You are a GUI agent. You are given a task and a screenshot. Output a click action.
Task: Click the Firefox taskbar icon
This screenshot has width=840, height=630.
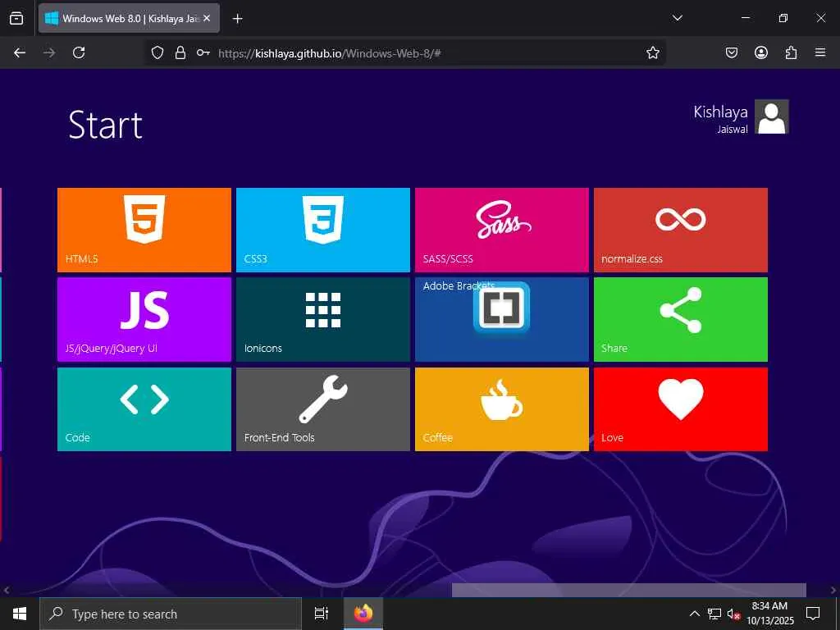click(x=363, y=614)
